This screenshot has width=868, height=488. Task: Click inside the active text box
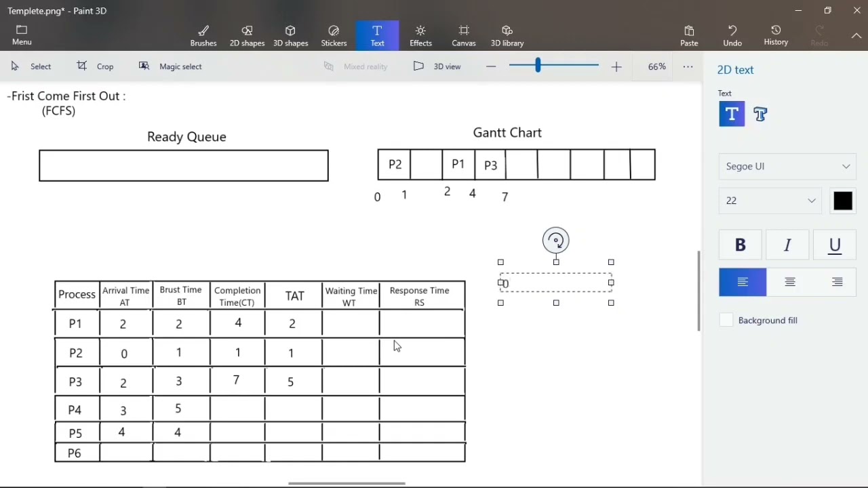[x=556, y=283]
